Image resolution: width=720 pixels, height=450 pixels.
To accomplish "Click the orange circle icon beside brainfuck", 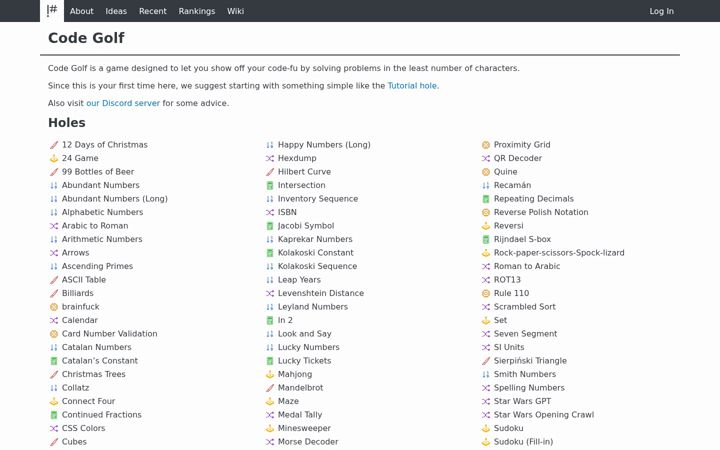I will [x=54, y=307].
